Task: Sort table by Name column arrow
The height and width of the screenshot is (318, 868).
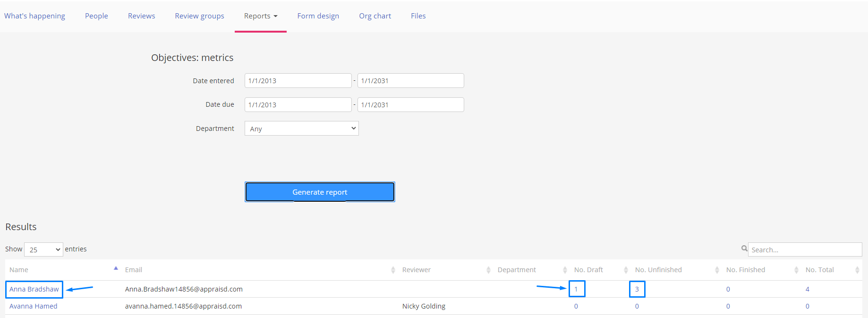Action: pyautogui.click(x=116, y=269)
